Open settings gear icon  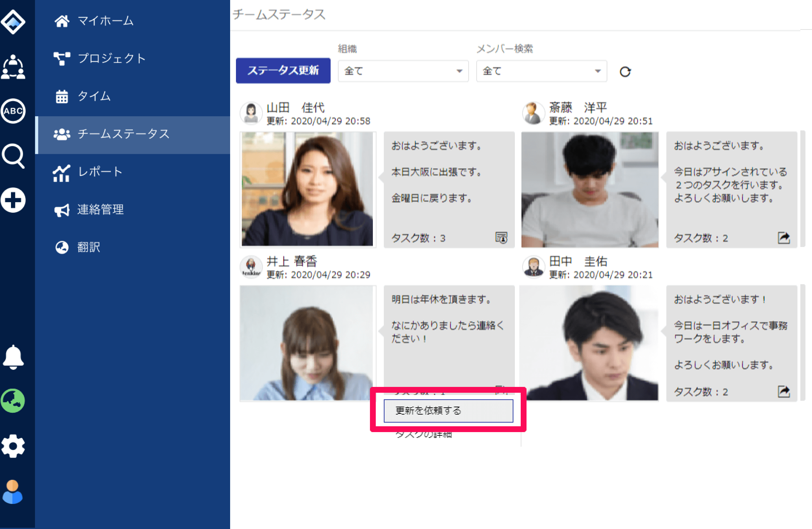13,446
